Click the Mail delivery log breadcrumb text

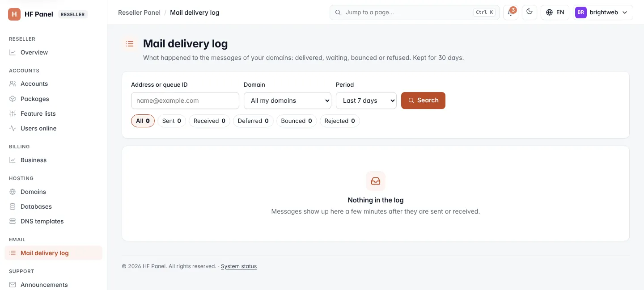(x=195, y=13)
